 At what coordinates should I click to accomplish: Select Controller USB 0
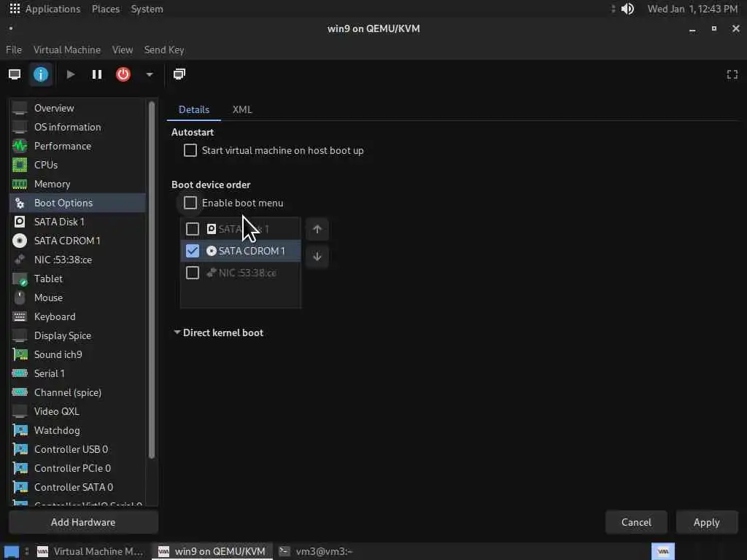[x=77, y=449]
